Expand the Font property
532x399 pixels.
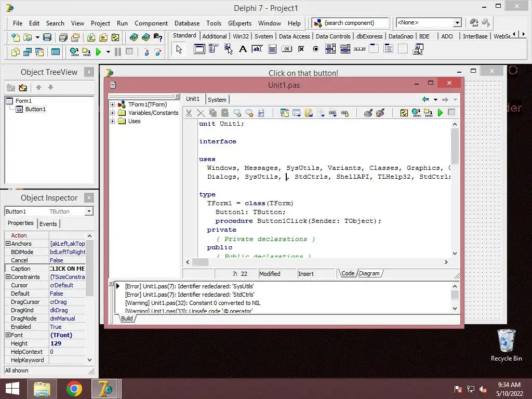coord(8,335)
